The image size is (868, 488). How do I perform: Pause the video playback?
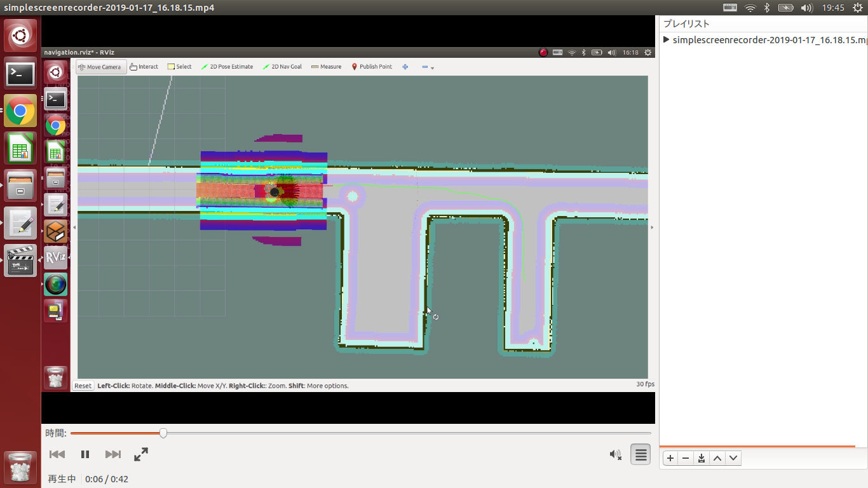coord(85,454)
